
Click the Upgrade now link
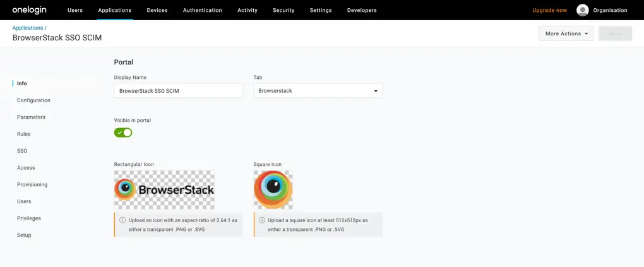tap(549, 10)
